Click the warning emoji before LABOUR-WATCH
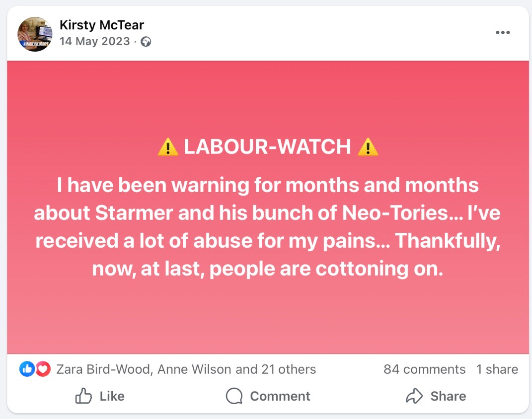The image size is (532, 419). tap(168, 147)
